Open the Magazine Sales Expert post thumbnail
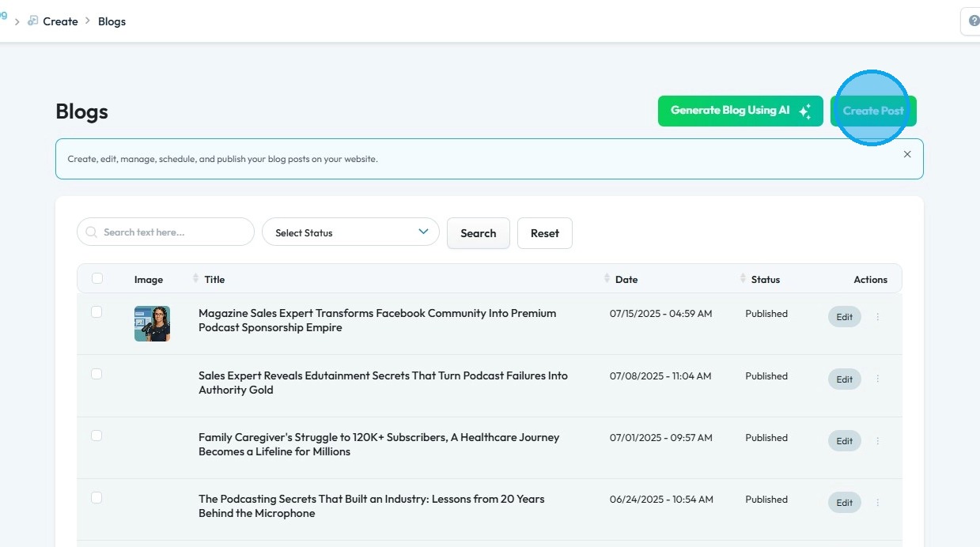This screenshot has height=547, width=980. click(x=152, y=323)
